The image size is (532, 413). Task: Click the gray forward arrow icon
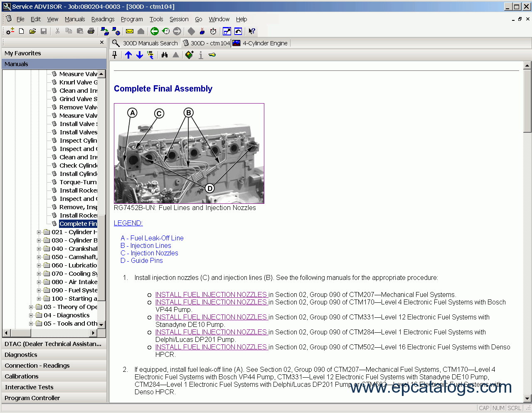pos(177,31)
